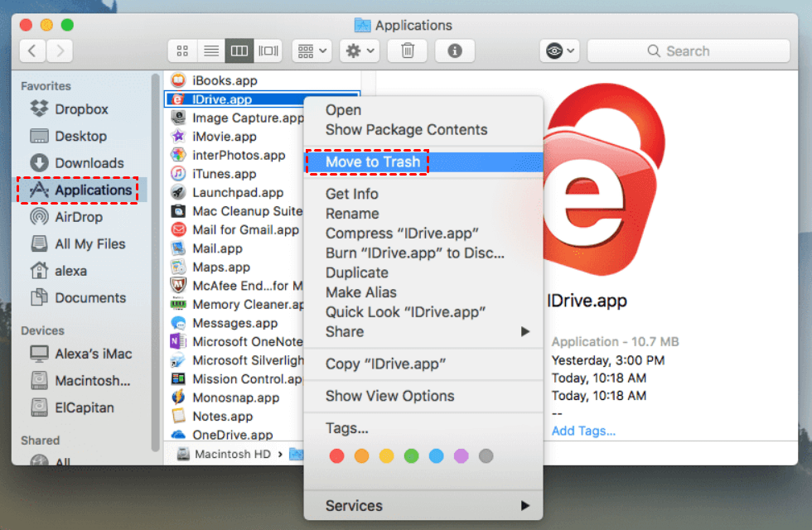Select column view in toolbar
The width and height of the screenshot is (812, 530).
pos(239,51)
